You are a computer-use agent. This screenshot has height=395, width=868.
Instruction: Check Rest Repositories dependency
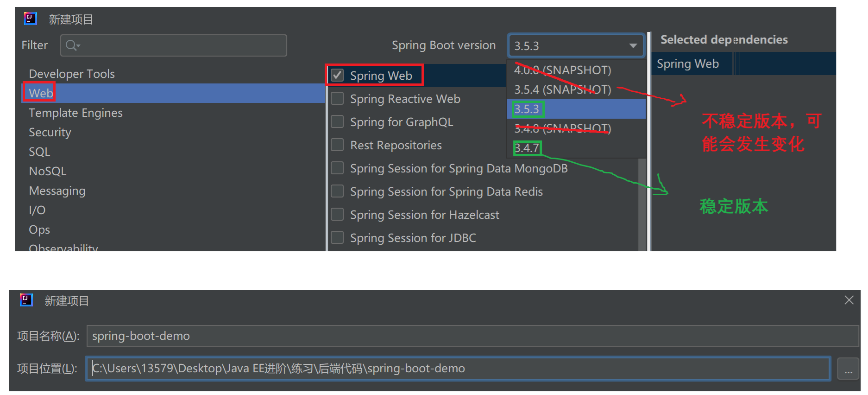point(337,145)
